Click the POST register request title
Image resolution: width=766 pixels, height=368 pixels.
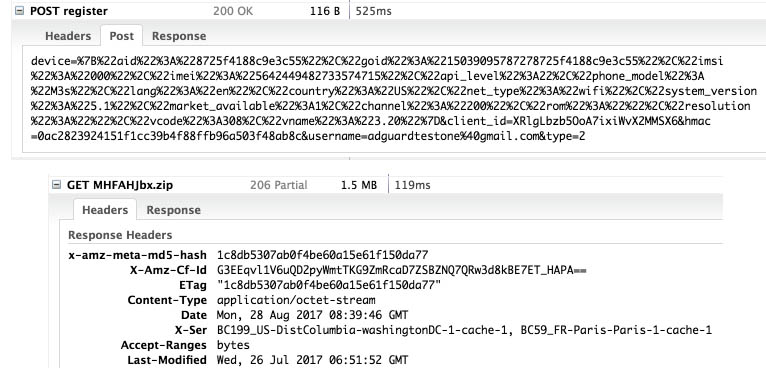[x=69, y=11]
